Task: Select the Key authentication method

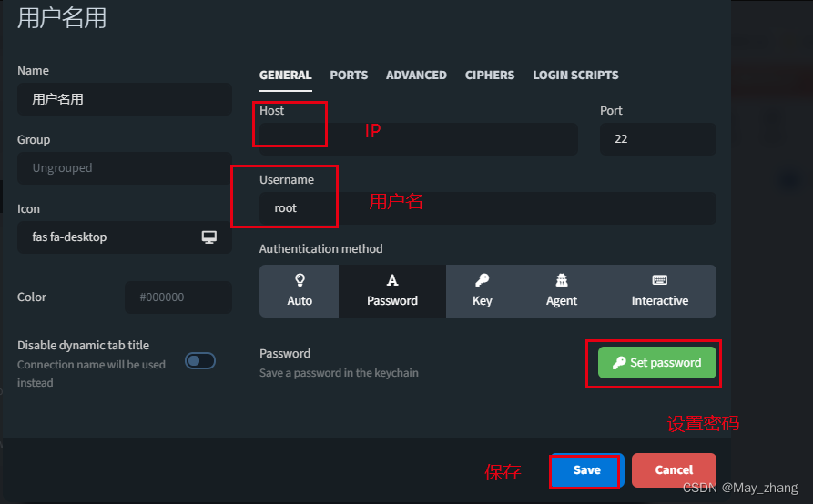Action: (x=483, y=291)
